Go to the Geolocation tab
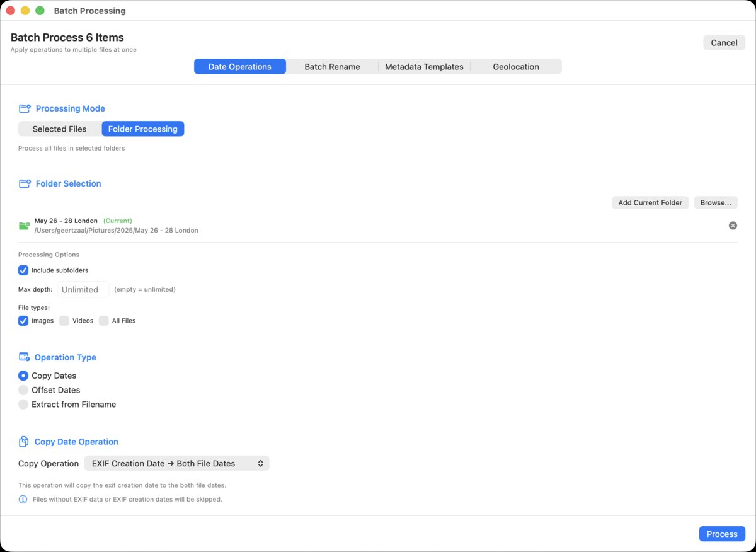756x552 pixels. [515, 67]
